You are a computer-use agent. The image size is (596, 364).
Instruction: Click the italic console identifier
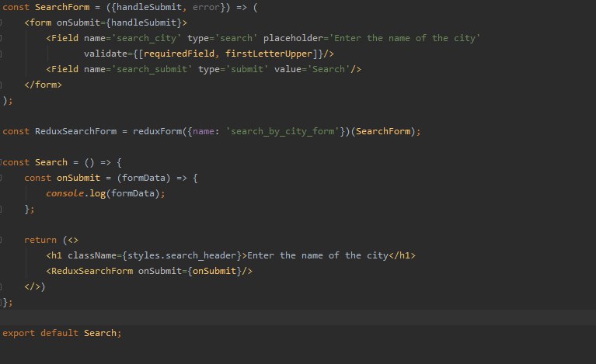coord(65,193)
